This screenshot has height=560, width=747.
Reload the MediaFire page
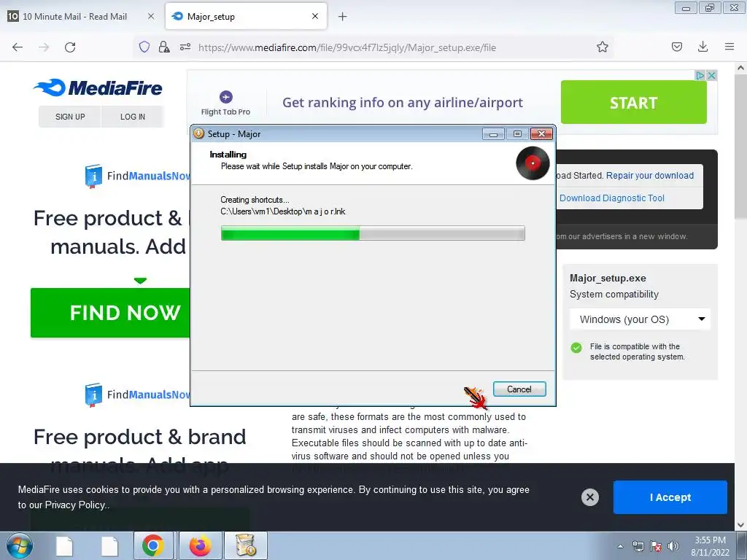click(70, 47)
